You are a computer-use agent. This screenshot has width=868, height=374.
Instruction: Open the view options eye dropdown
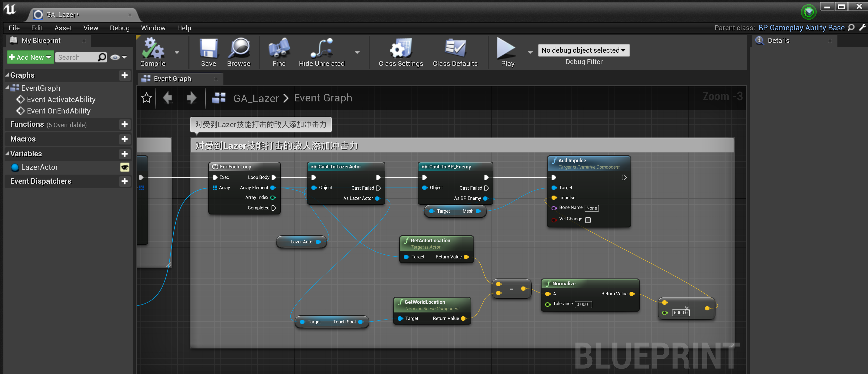tap(118, 57)
